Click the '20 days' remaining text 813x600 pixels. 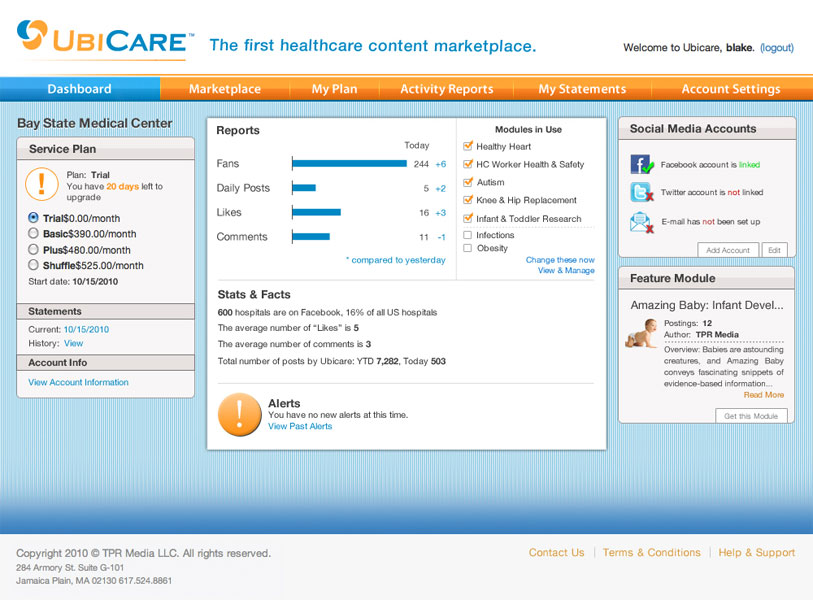(122, 186)
